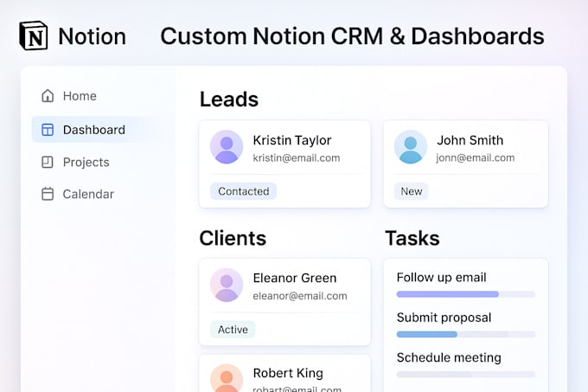Screen dimensions: 588x392
Task: Click the Submit proposal task label
Action: tap(444, 318)
